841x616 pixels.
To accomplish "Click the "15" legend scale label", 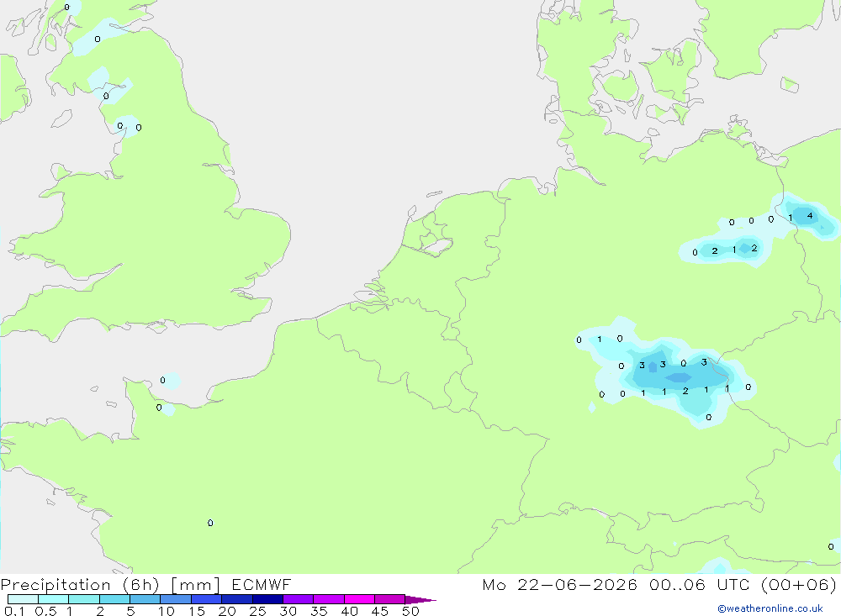I will (x=197, y=611).
